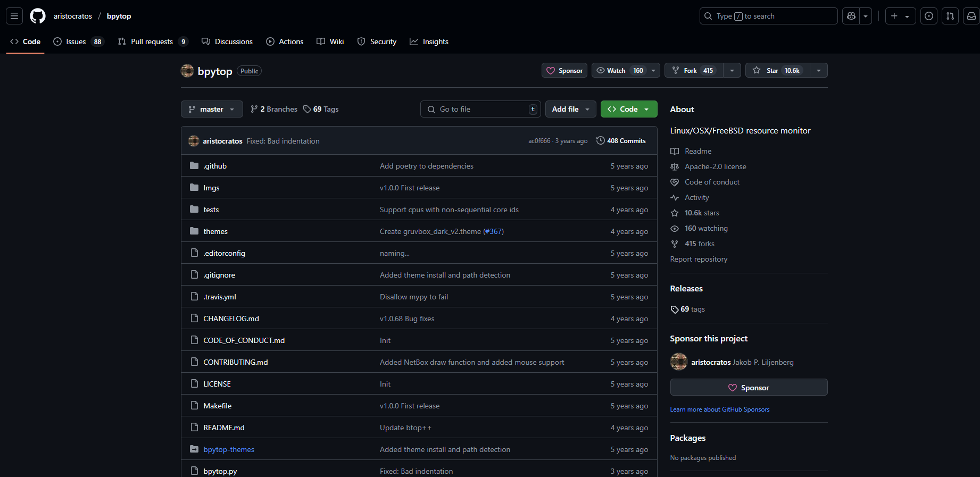
Task: Open Copilot chat icon
Action: pyautogui.click(x=851, y=16)
